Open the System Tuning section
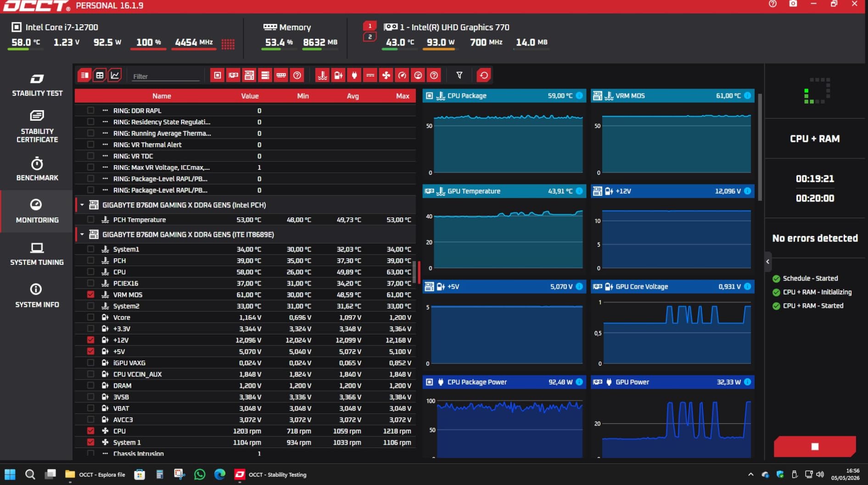The width and height of the screenshot is (868, 485). tap(37, 254)
